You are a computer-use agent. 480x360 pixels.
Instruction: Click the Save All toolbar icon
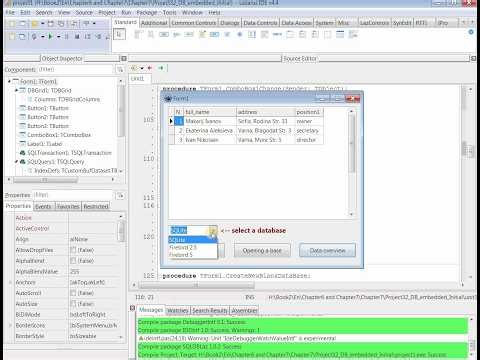(x=61, y=24)
